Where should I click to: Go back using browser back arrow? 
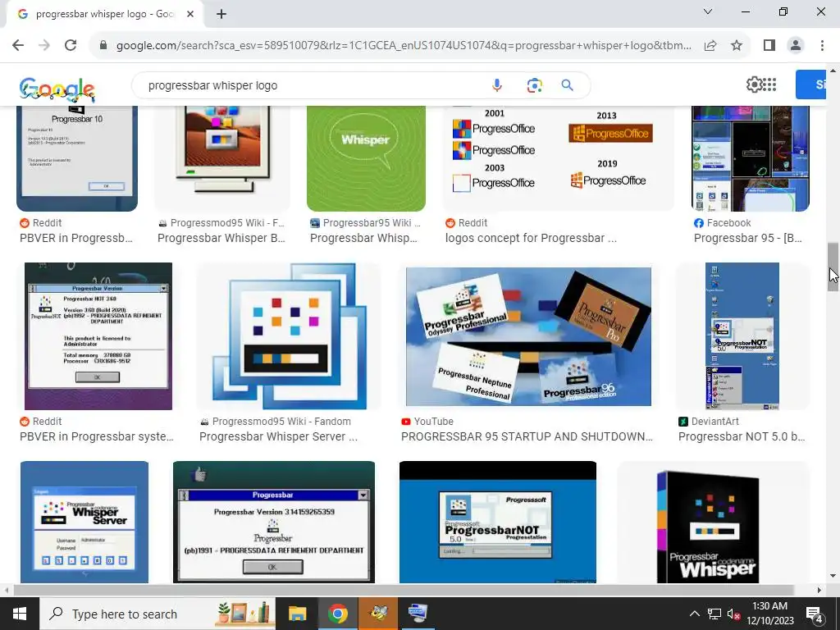(x=18, y=46)
